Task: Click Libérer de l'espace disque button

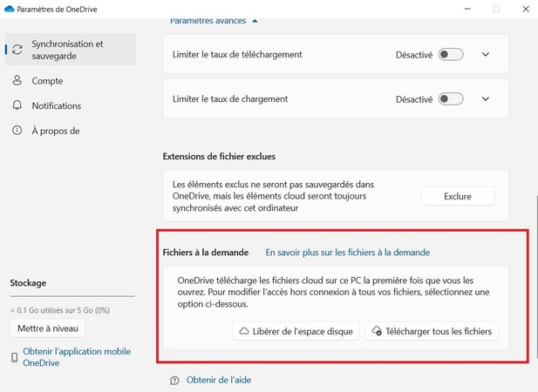Action: click(x=296, y=331)
